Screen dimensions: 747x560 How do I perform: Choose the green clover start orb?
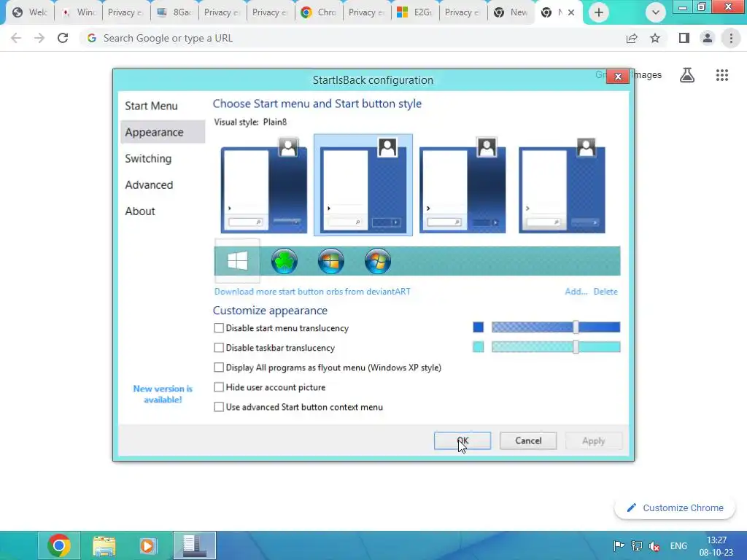coord(285,261)
